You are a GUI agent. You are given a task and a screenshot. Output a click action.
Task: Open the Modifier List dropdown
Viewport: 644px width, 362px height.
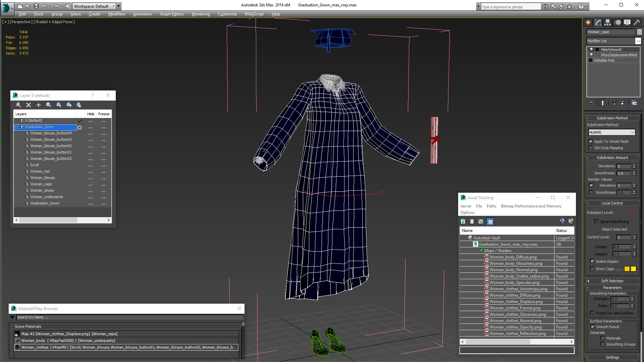point(638,41)
